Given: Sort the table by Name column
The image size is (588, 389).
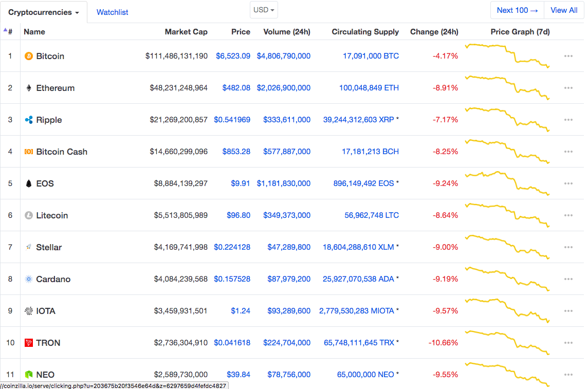Looking at the screenshot, I should [34, 32].
